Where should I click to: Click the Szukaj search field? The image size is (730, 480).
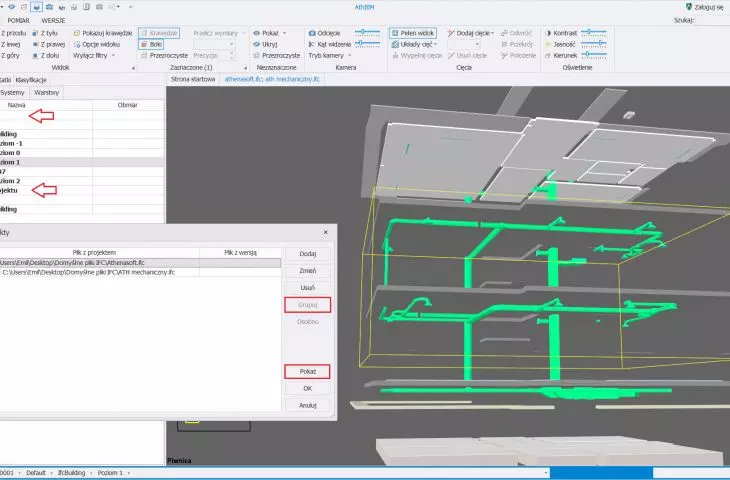point(713,20)
